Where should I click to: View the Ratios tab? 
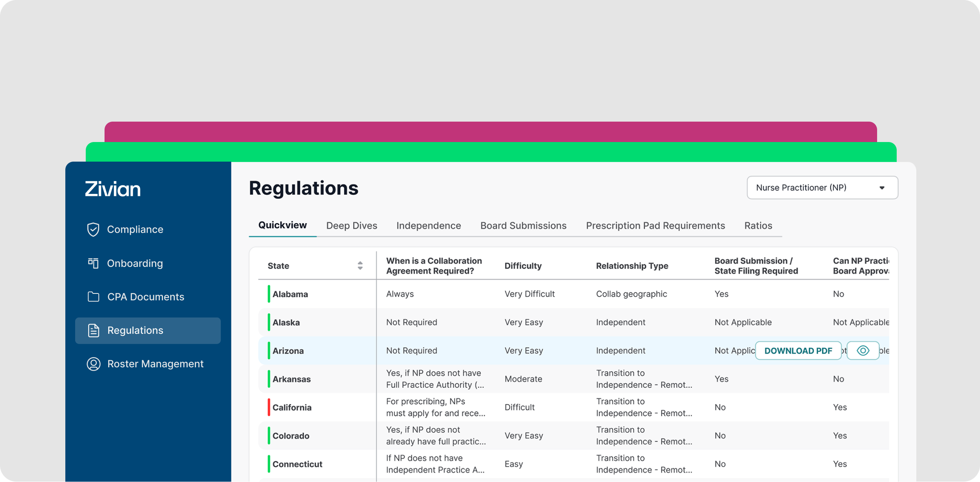(758, 226)
